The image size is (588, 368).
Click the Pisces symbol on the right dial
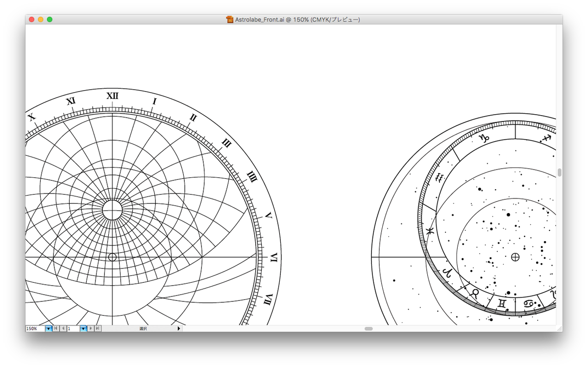(x=430, y=231)
